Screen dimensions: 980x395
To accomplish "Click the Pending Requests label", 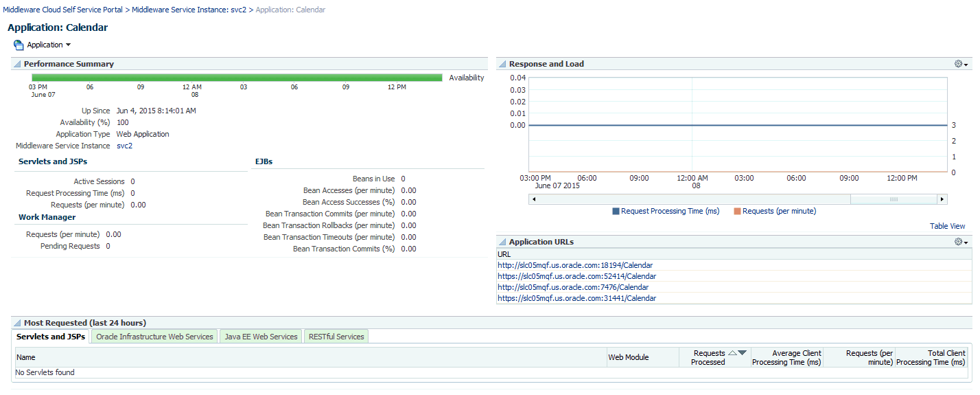I will point(70,246).
